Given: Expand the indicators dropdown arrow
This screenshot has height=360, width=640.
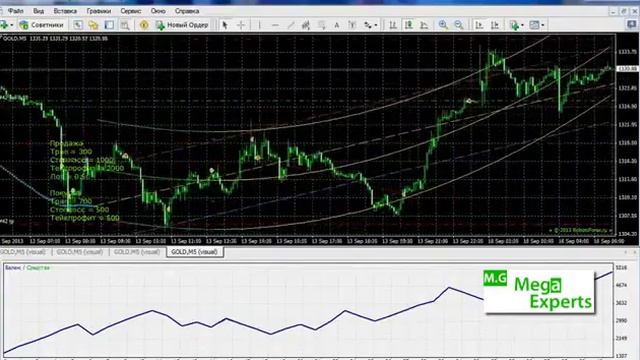Looking at the screenshot, I should coord(522,25).
